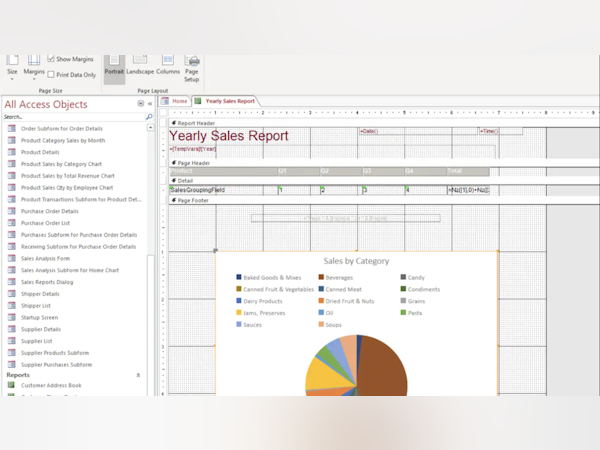The height and width of the screenshot is (450, 600).
Task: Open the Size page dropdown
Action: (12, 68)
